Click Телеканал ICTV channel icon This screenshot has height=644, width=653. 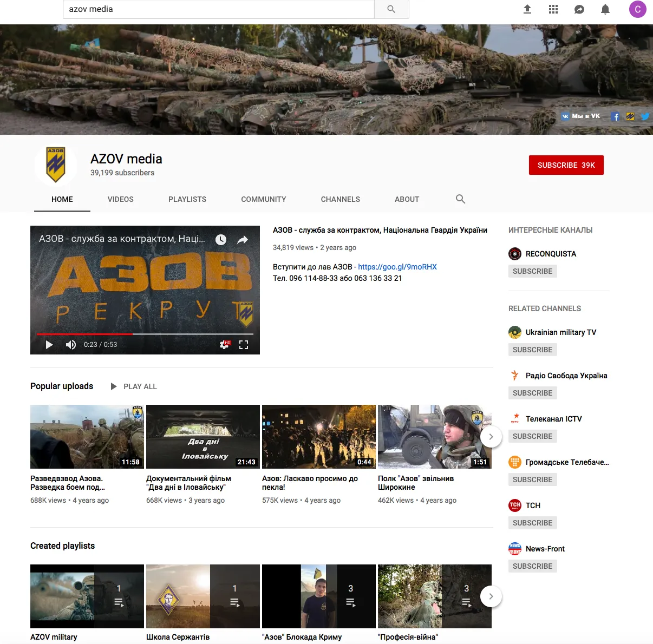tap(515, 419)
